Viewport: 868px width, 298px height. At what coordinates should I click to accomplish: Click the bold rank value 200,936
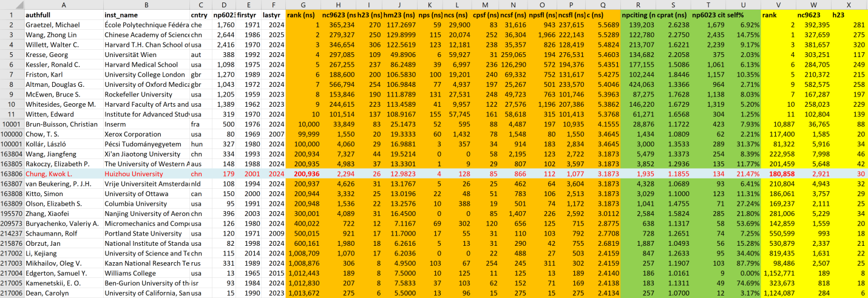click(307, 174)
